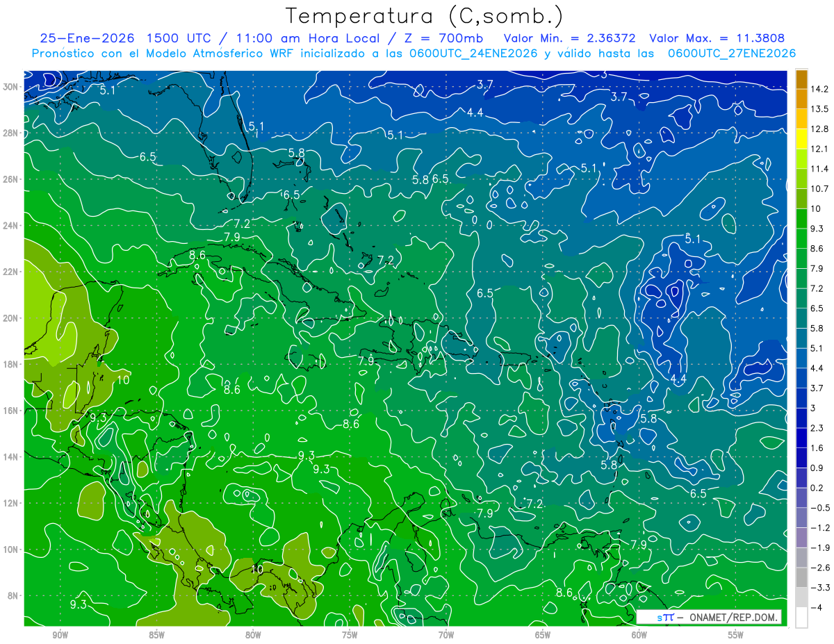Screen dimensions: 834x644
Task: Click the colorbar label "10.7"
Action: point(819,189)
